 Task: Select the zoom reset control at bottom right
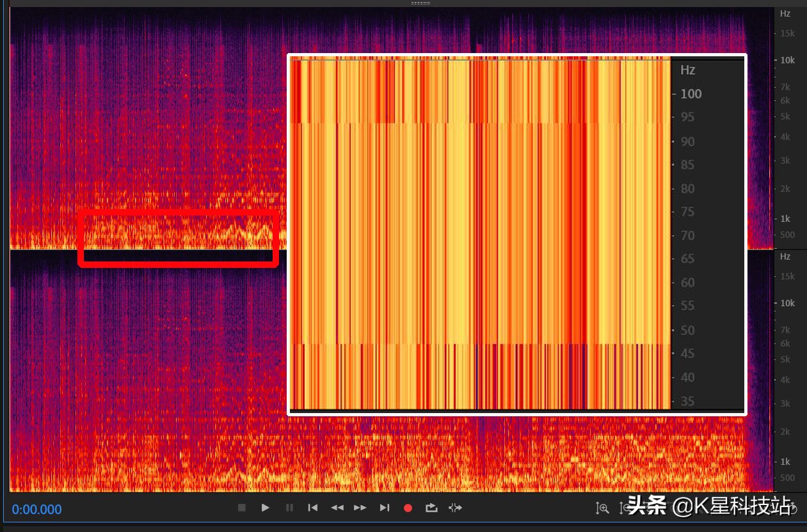648,508
